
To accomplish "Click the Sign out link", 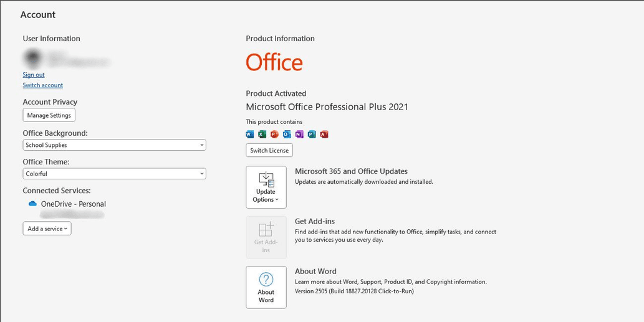I will [34, 75].
